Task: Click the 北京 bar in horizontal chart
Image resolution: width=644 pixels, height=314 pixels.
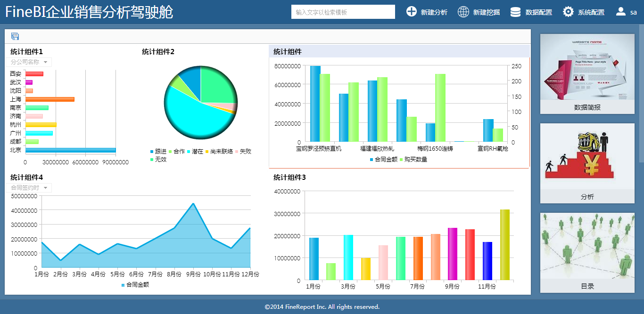Action: tap(70, 150)
